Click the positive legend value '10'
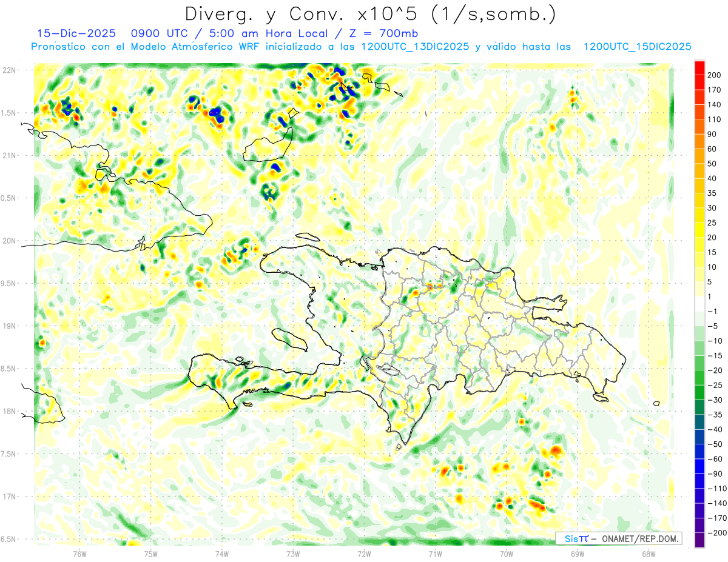 713,267
